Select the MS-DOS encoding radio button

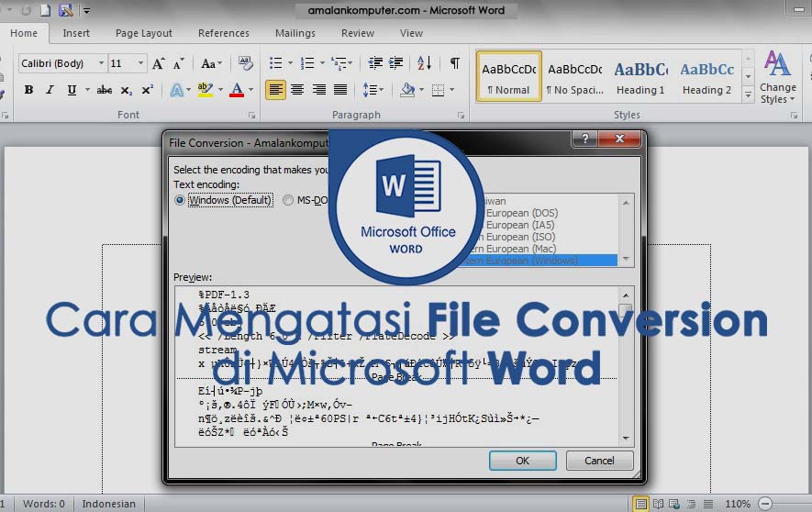click(288, 200)
